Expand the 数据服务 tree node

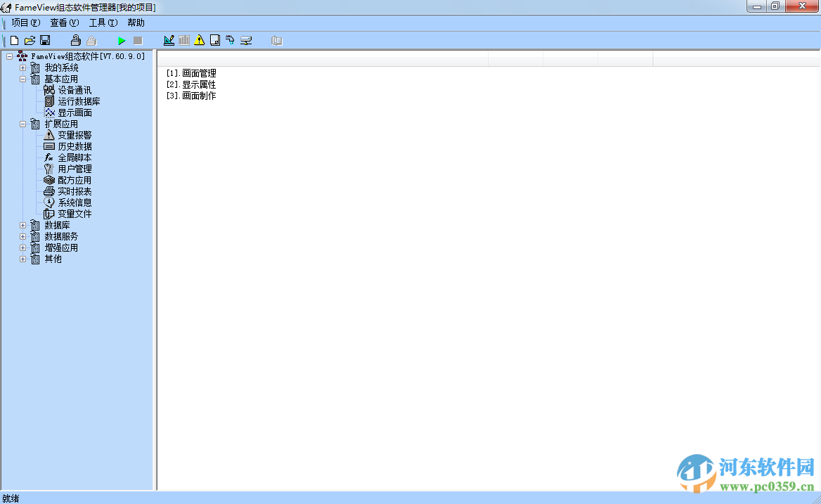(x=22, y=237)
